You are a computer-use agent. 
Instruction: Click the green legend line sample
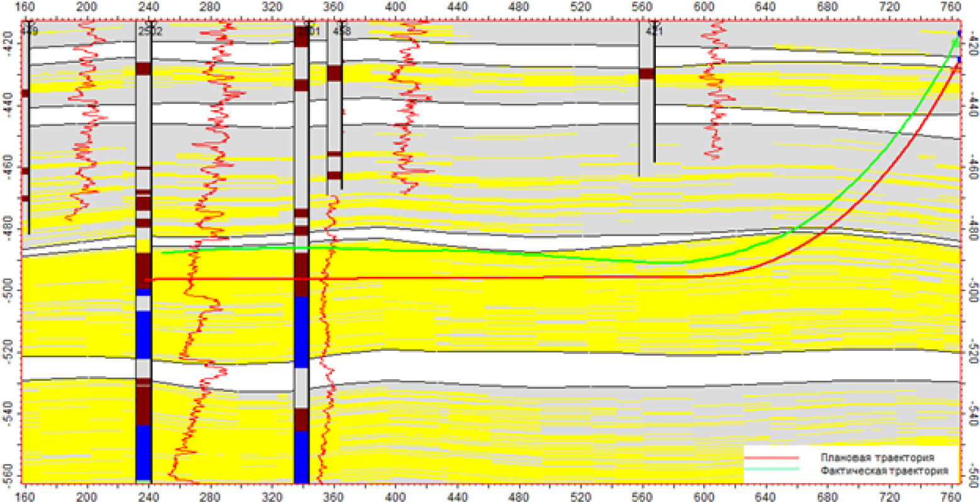(x=771, y=469)
